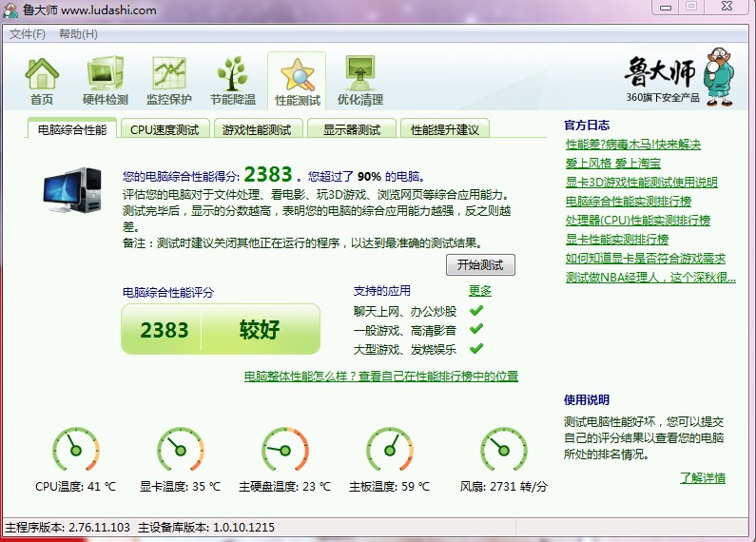Viewport: 756px width, 542px height.
Task: Open 性能差?病毒木马!快来解决 link
Action: coord(632,145)
